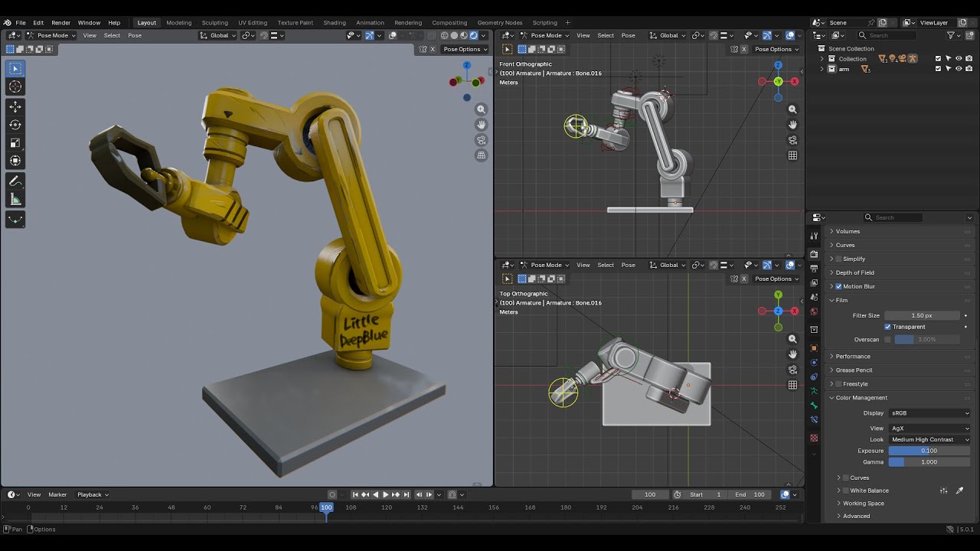
Task: Enable Motion Blur checkbox
Action: click(838, 286)
